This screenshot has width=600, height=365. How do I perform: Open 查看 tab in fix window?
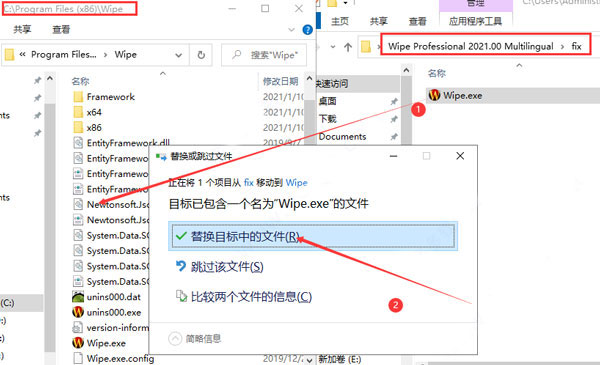(x=417, y=21)
